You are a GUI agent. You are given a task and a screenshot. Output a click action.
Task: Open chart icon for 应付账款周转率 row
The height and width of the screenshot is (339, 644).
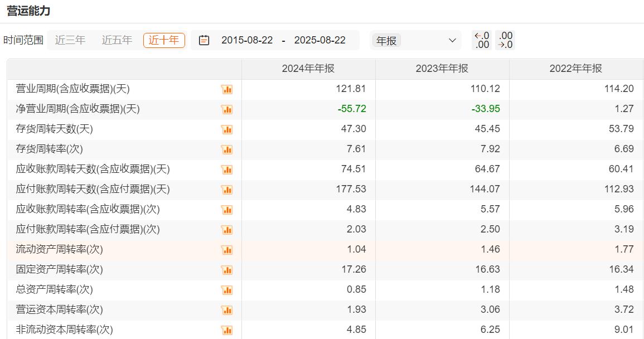tap(227, 230)
